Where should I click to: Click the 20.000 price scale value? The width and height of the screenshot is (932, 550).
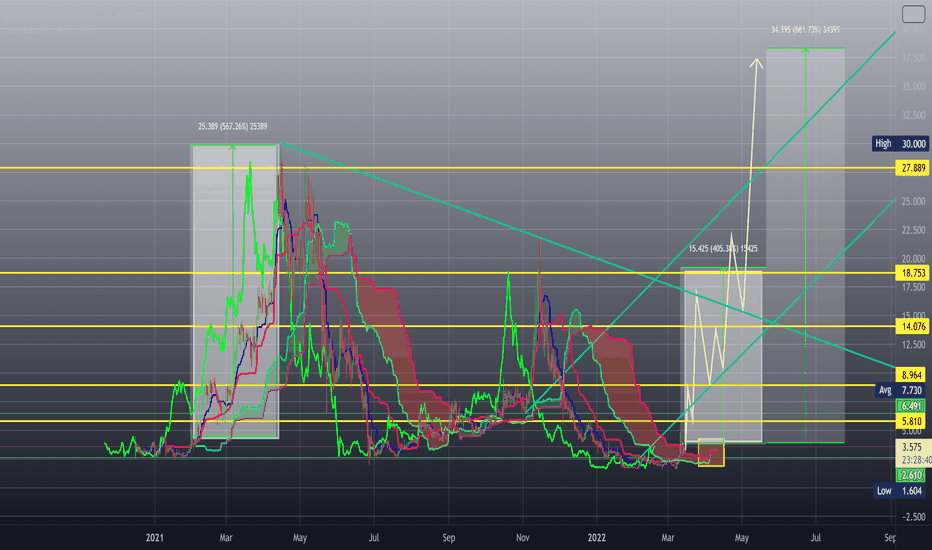point(914,258)
